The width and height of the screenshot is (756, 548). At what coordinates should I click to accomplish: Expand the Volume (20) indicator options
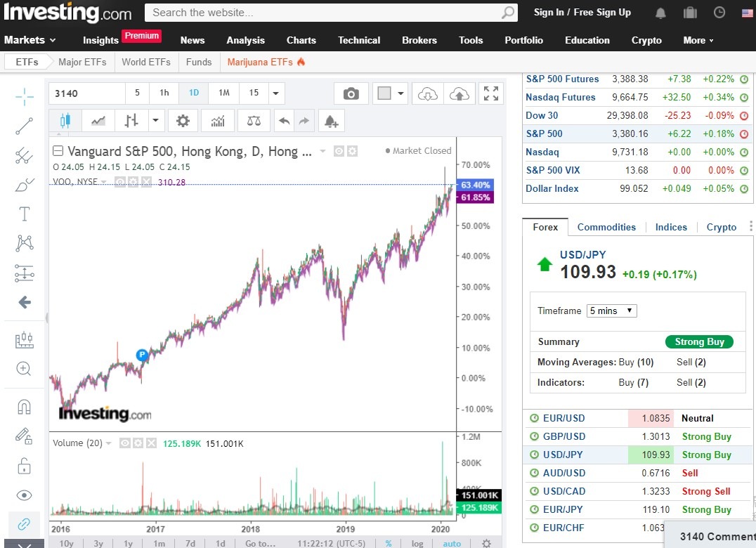pos(108,443)
